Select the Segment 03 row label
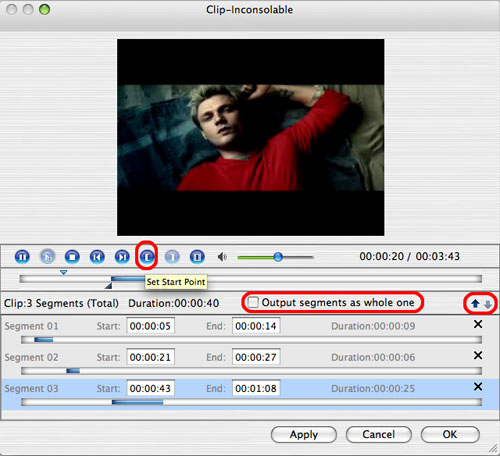Image resolution: width=500 pixels, height=456 pixels. [x=31, y=388]
